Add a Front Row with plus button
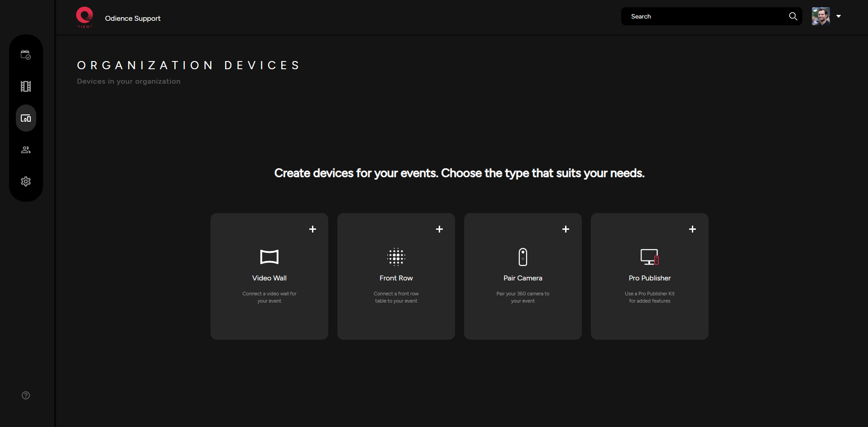 click(439, 229)
